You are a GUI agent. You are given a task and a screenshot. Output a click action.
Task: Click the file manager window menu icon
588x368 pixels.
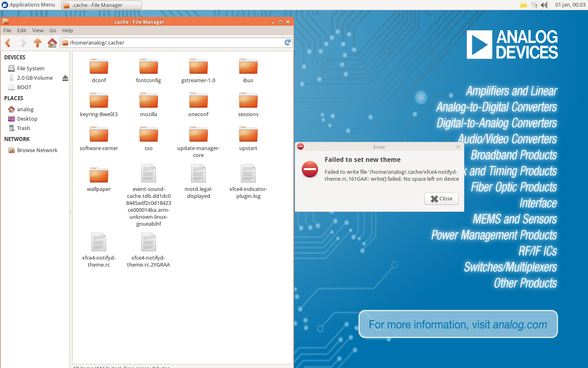tap(6, 22)
